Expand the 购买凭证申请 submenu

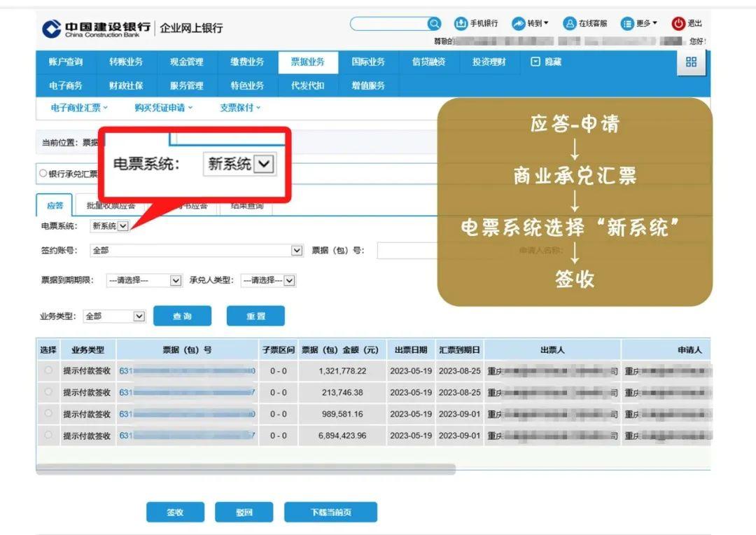163,108
